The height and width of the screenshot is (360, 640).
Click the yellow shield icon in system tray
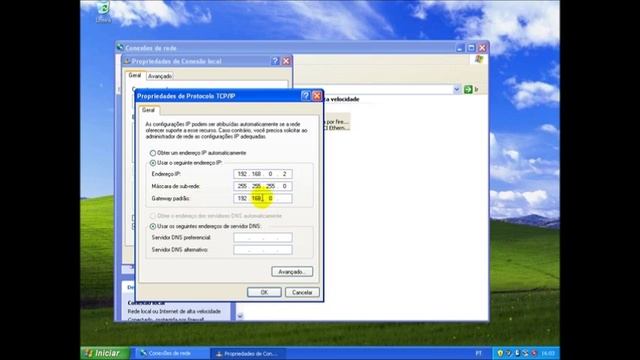pyautogui.click(x=500, y=353)
